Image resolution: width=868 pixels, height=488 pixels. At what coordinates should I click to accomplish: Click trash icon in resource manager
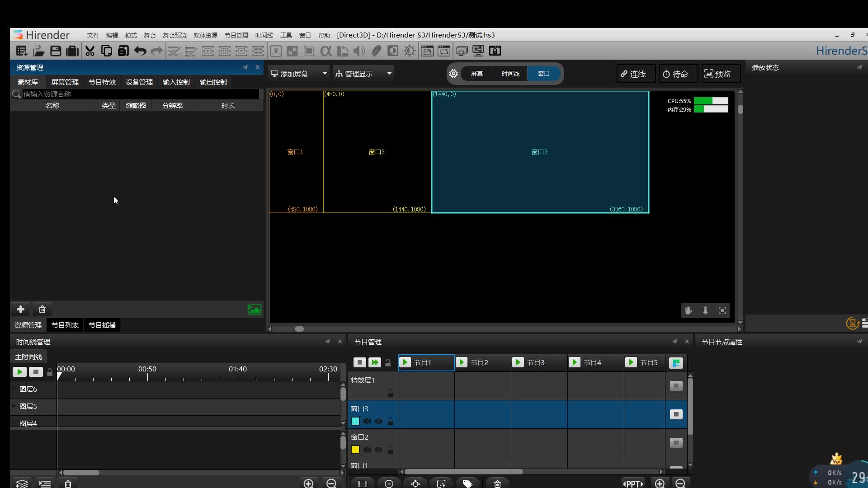click(x=42, y=310)
